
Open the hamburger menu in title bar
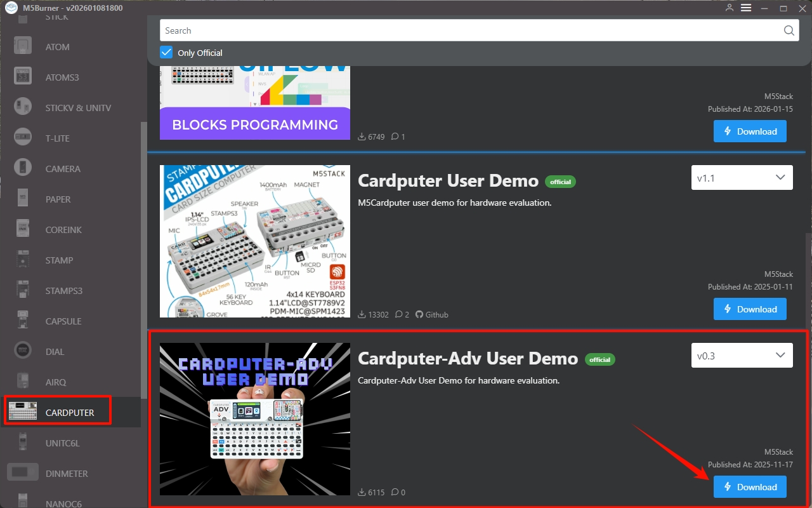(x=746, y=8)
